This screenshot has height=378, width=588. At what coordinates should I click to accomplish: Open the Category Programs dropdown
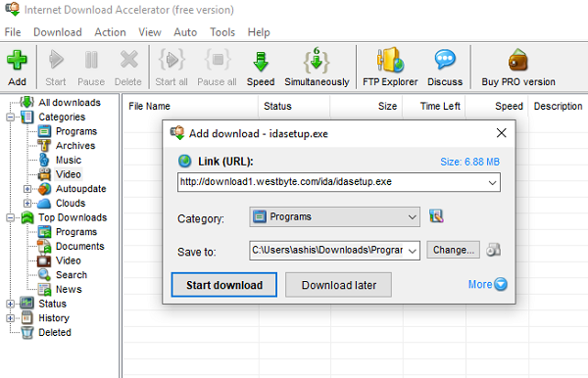point(334,217)
